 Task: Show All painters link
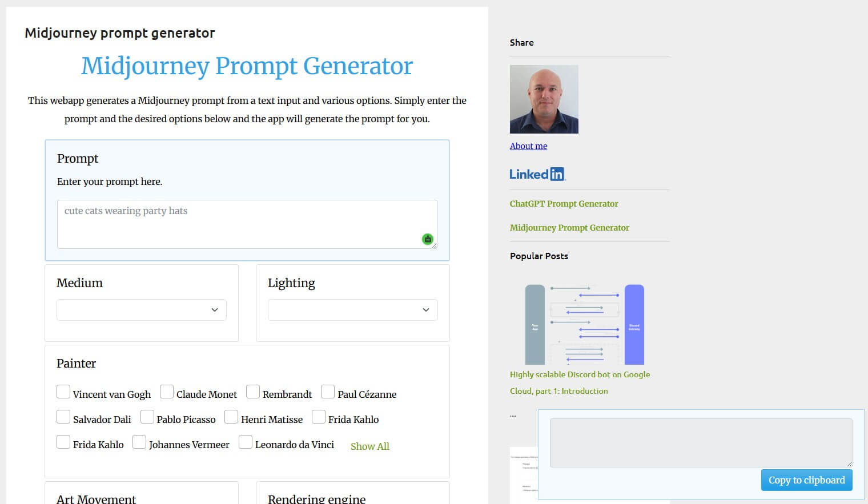370,446
